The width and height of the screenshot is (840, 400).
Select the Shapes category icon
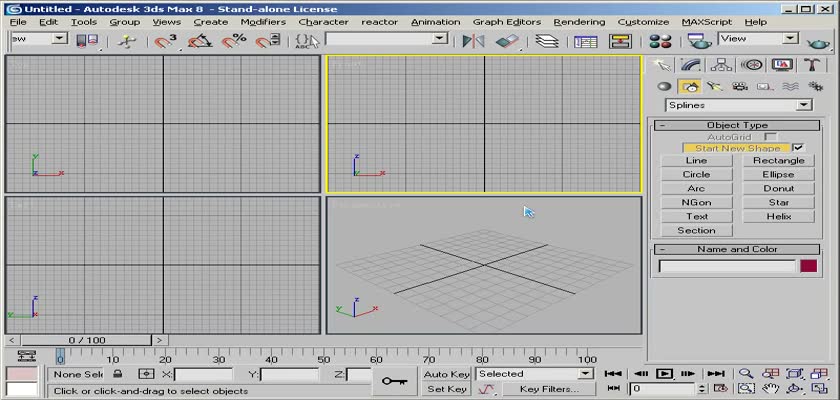[689, 86]
